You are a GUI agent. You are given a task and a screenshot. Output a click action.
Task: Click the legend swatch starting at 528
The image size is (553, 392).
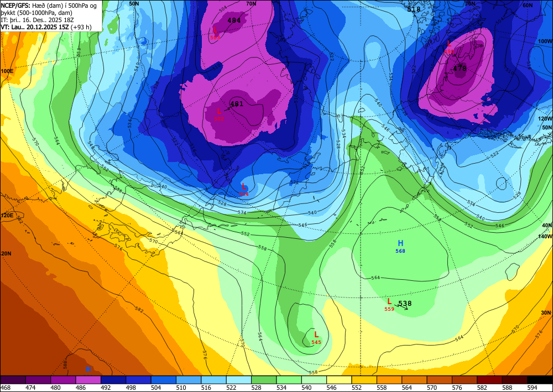coord(264,380)
